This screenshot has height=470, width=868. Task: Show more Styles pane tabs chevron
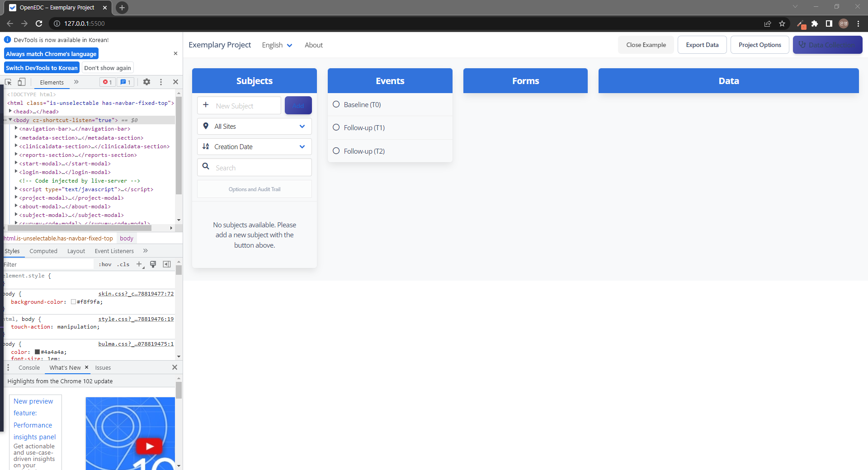coord(146,251)
